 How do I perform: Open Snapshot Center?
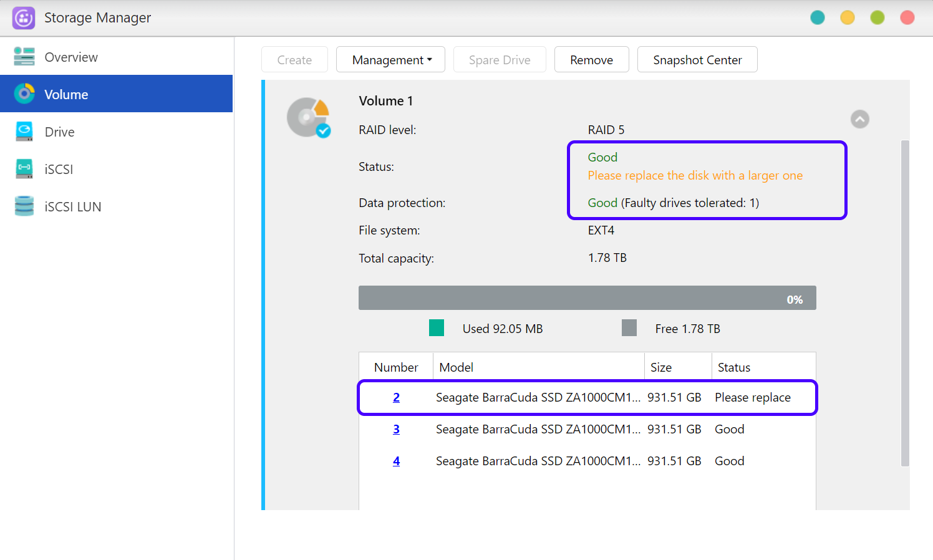(697, 60)
